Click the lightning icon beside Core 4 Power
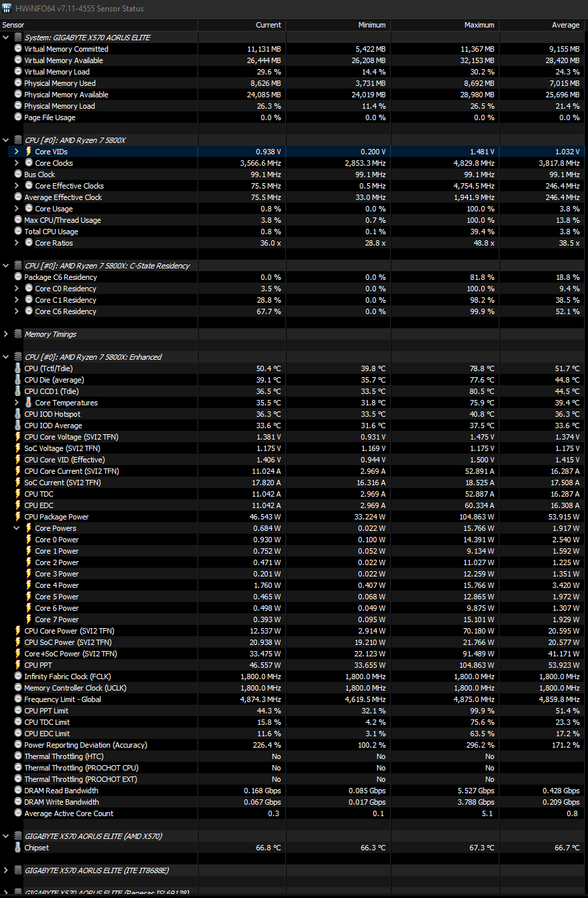The width and height of the screenshot is (588, 898). point(29,585)
